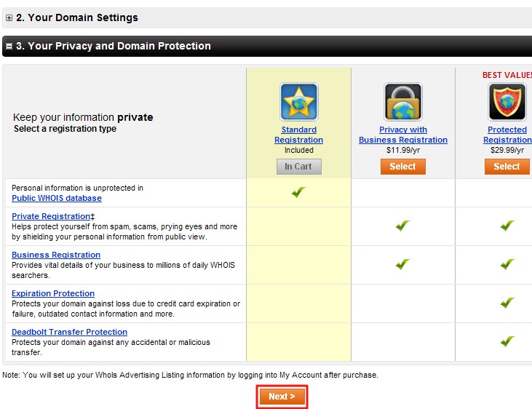The height and width of the screenshot is (409, 532).
Task: Collapse the Privacy and Domain Protection section
Action: (9, 46)
